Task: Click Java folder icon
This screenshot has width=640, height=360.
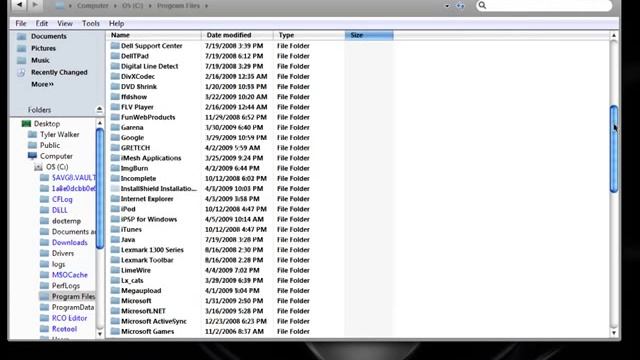Action: pyautogui.click(x=115, y=240)
